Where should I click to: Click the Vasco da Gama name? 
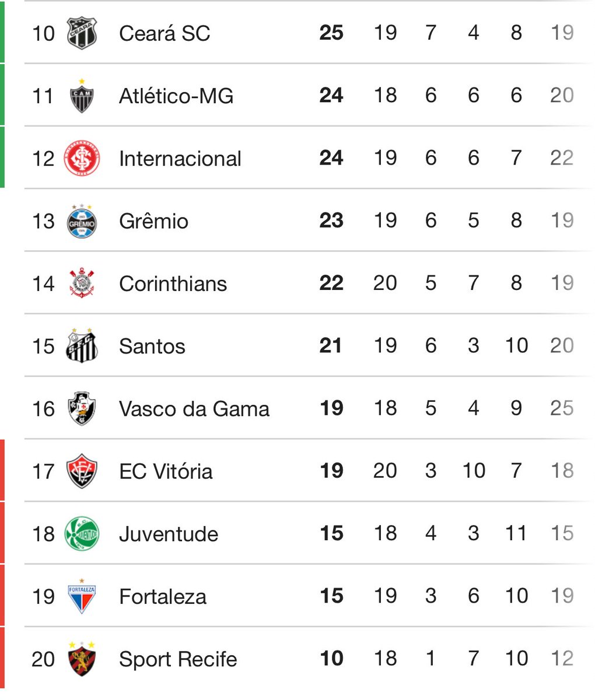click(x=194, y=409)
